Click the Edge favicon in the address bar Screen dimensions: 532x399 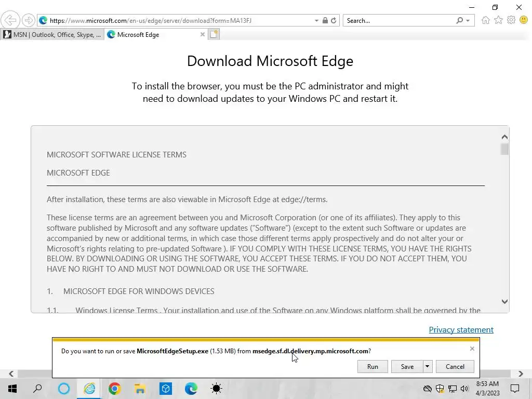coord(43,20)
